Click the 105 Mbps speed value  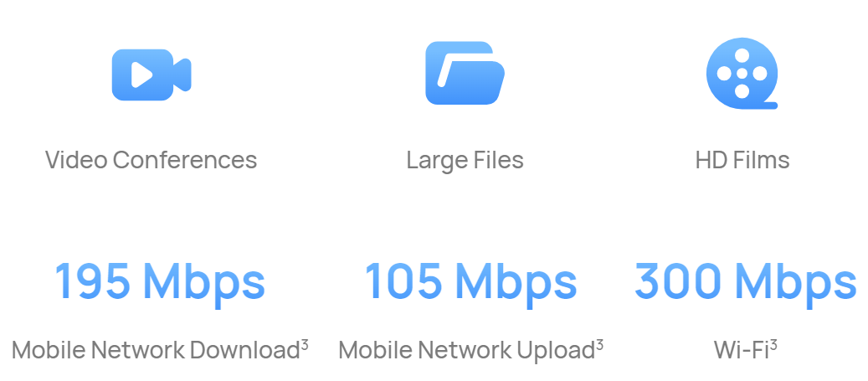click(x=471, y=282)
